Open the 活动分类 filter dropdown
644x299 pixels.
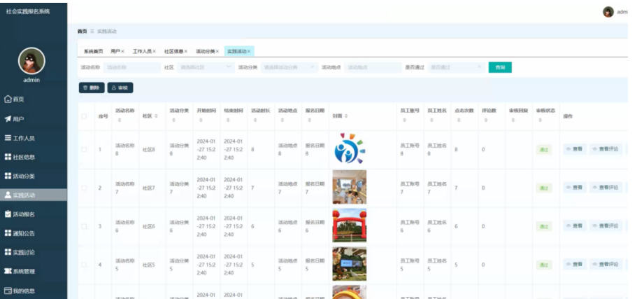point(289,67)
